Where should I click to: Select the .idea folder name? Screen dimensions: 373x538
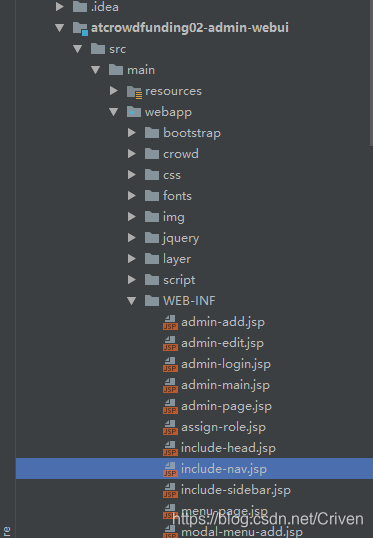click(x=105, y=7)
